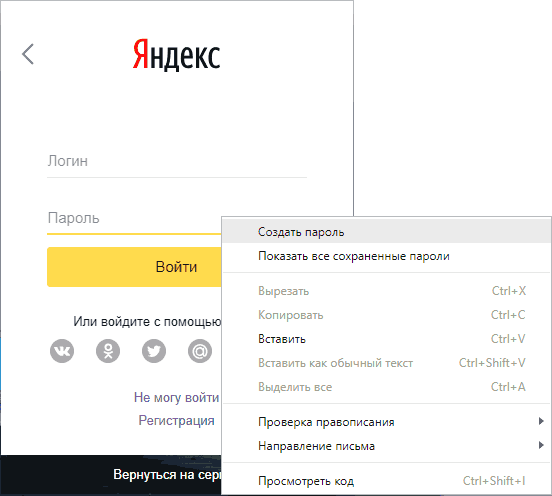Go back using the left chevron arrow
The image size is (552, 496).
28,54
